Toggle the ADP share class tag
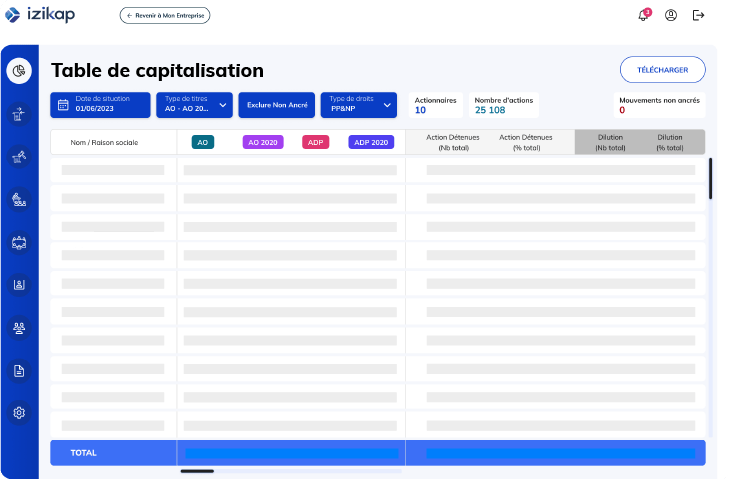This screenshot has width=730, height=479. point(315,142)
